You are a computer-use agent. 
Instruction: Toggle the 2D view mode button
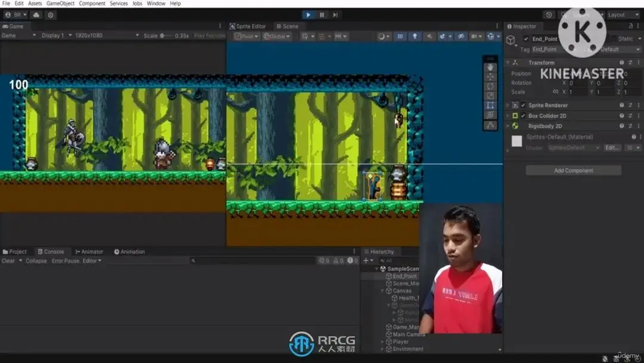[x=400, y=36]
